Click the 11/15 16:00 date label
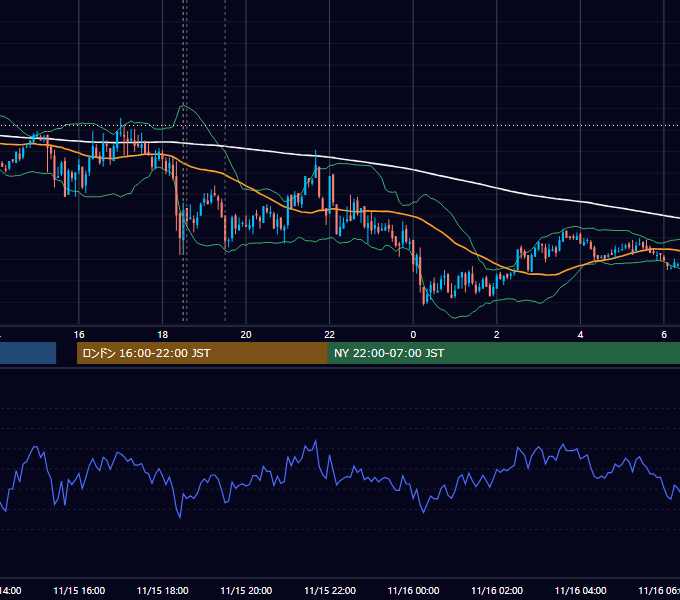The height and width of the screenshot is (600, 680). pos(79,590)
